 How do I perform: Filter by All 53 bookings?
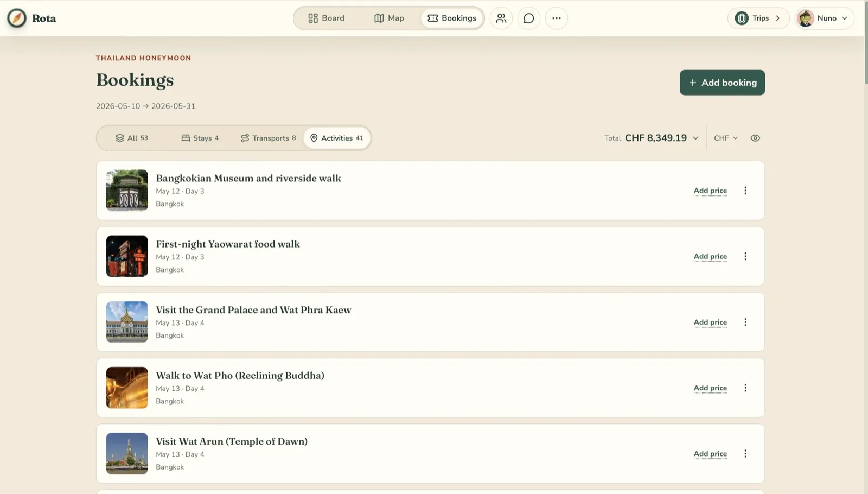[131, 138]
